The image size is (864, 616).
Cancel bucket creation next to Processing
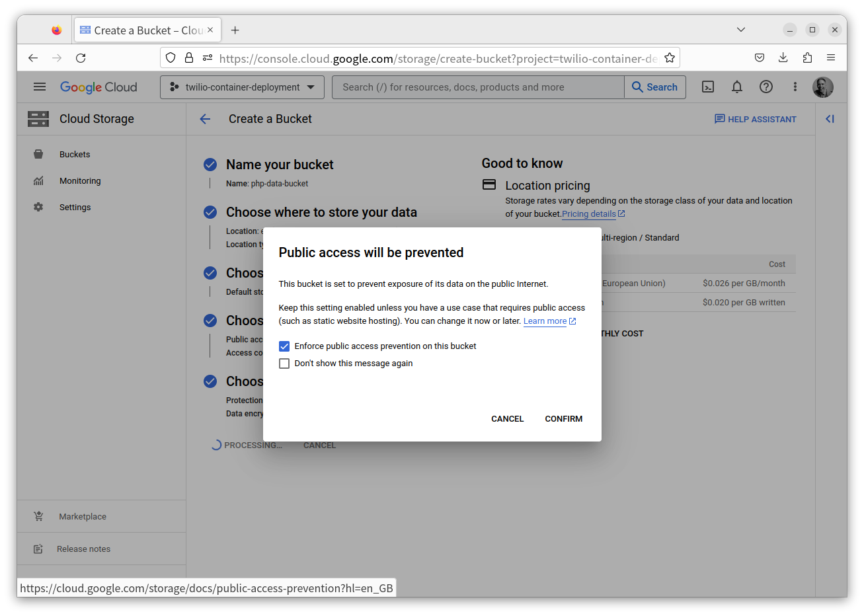(x=319, y=445)
